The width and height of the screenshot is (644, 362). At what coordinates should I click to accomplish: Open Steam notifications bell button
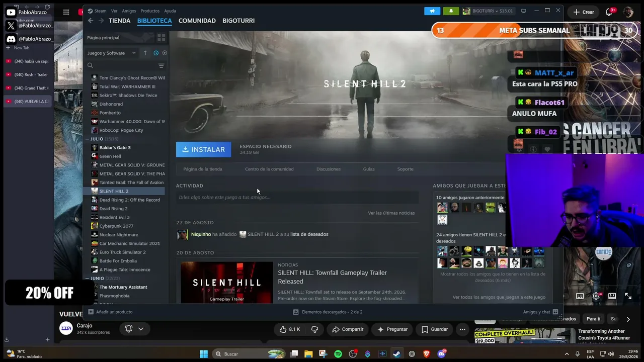pos(451,11)
